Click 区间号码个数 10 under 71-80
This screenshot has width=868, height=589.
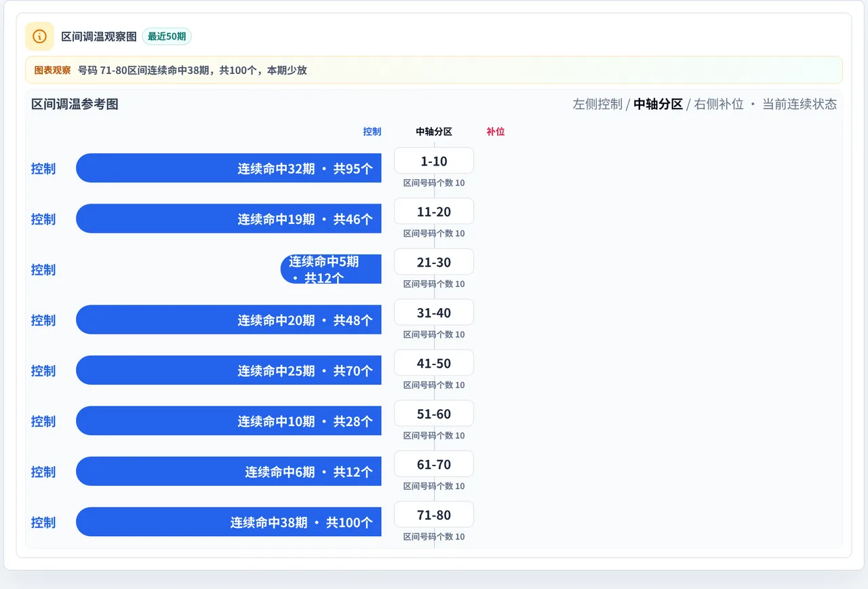pyautogui.click(x=434, y=537)
